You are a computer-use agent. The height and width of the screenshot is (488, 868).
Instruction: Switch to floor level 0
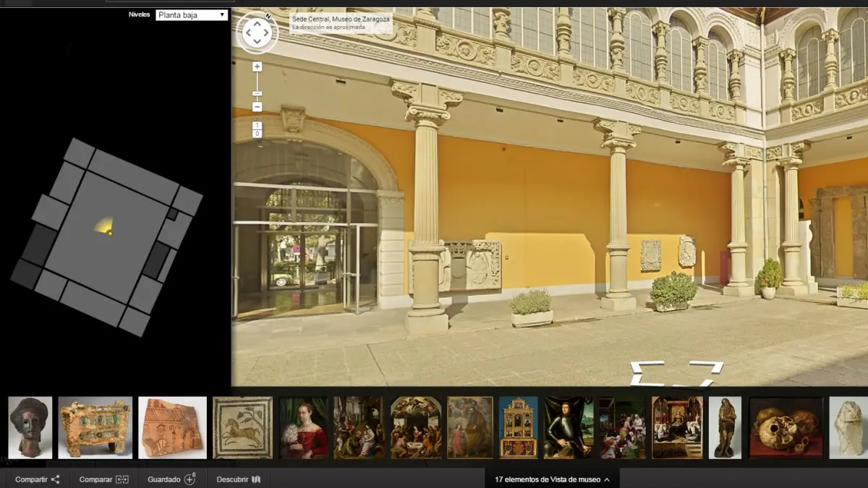[x=257, y=134]
